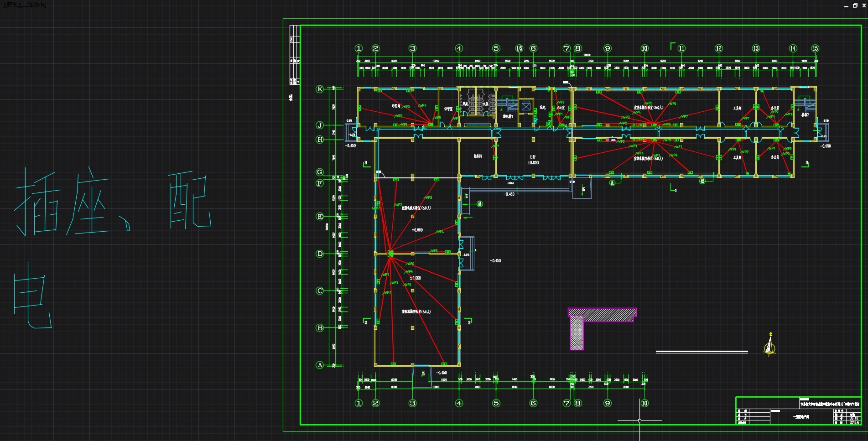Image resolution: width=868 pixels, height=441 pixels.
Task: Open the [-] viewport controls menu
Action: coord(3,5)
